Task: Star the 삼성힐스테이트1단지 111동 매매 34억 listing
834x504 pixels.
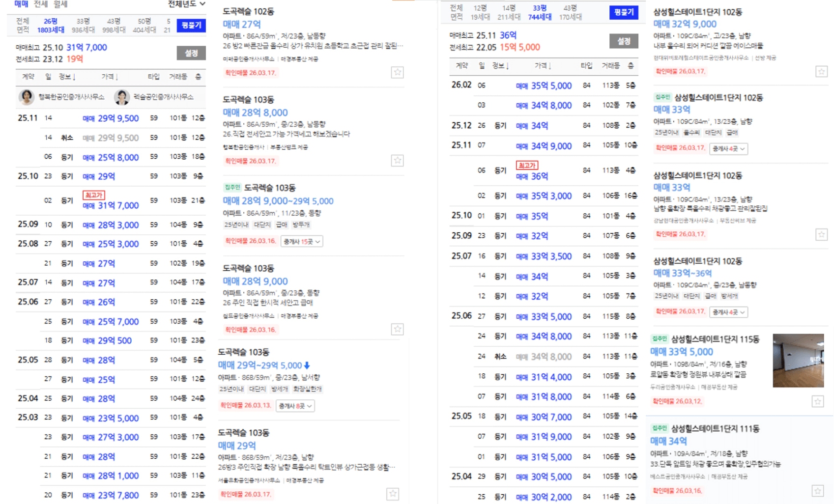Action: [817, 491]
